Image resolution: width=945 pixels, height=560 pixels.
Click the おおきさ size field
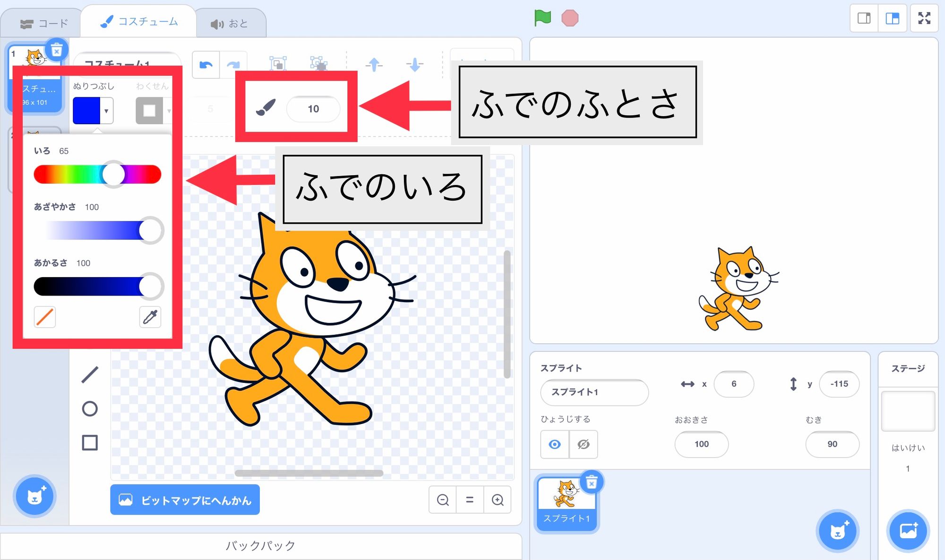[x=702, y=444]
